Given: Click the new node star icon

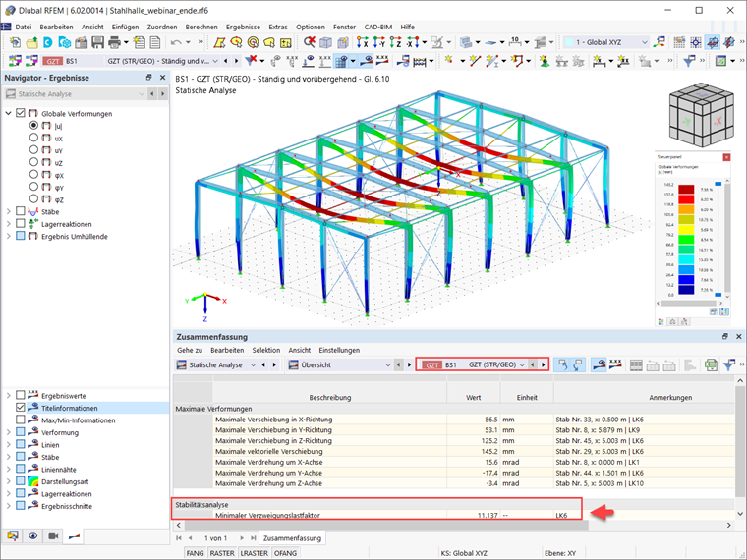Looking at the screenshot, I should pos(448,61).
